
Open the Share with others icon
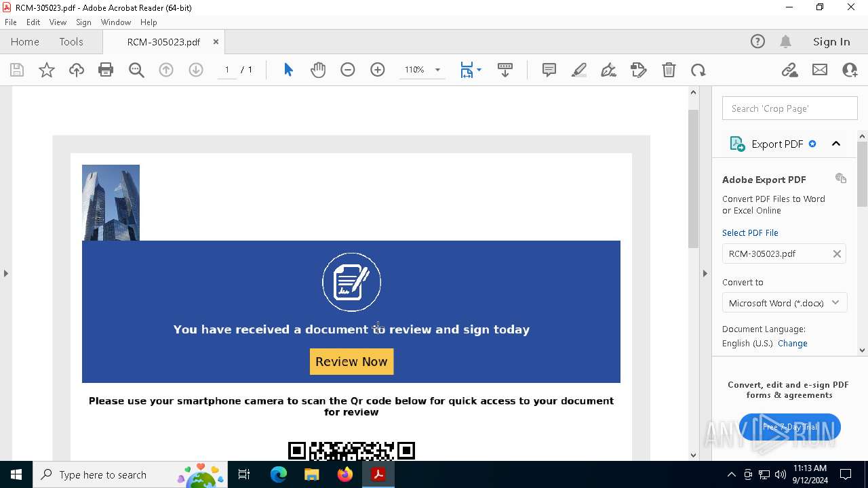pos(850,70)
